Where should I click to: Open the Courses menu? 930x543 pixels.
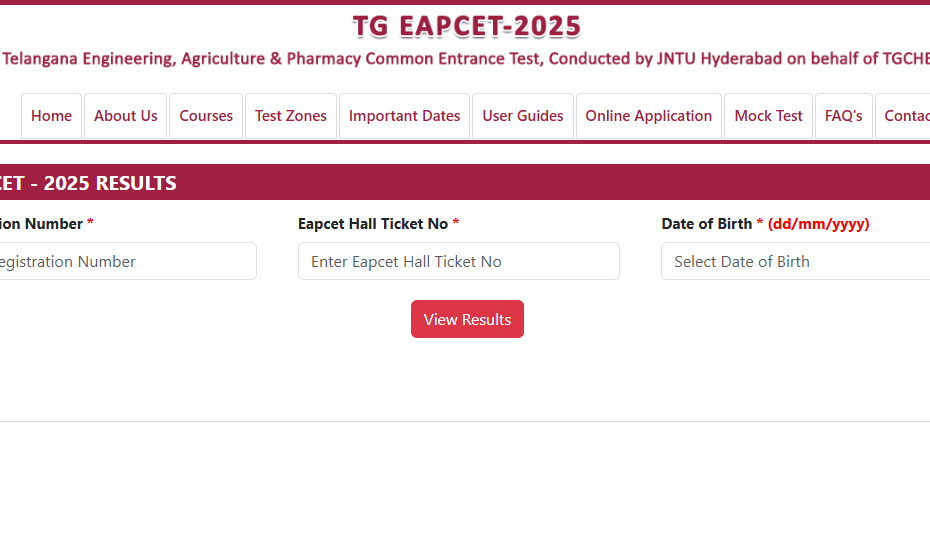tap(206, 116)
